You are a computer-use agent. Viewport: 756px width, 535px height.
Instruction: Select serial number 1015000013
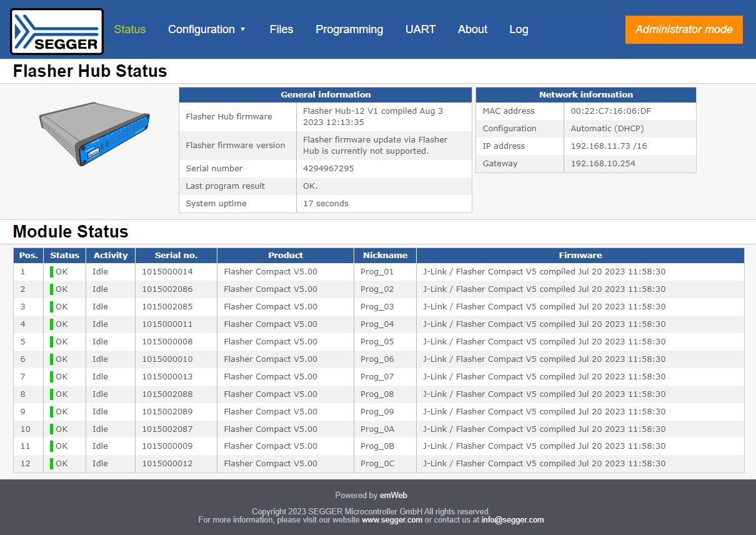pyautogui.click(x=167, y=377)
